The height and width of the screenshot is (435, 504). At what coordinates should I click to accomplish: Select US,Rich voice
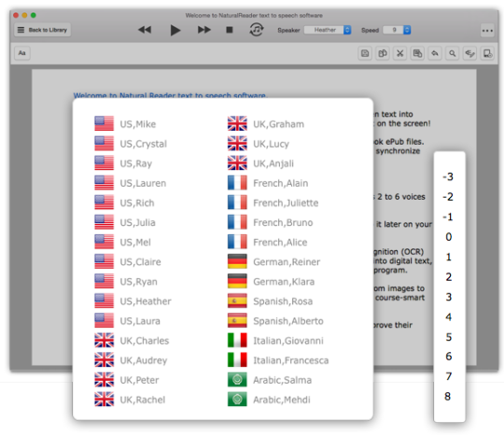coord(125,203)
